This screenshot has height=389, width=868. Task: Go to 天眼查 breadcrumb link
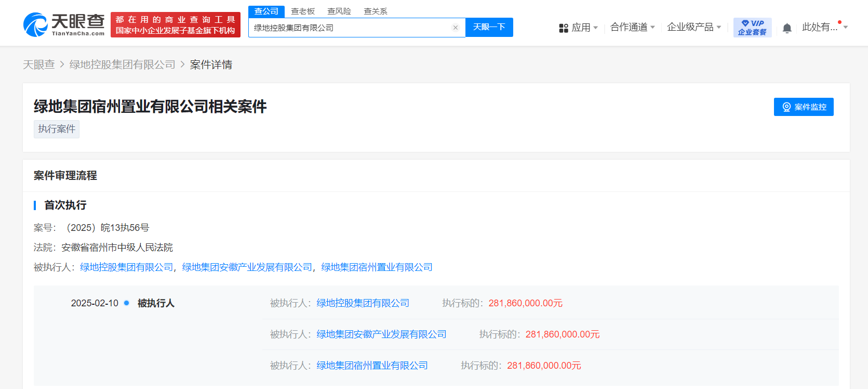[x=39, y=64]
